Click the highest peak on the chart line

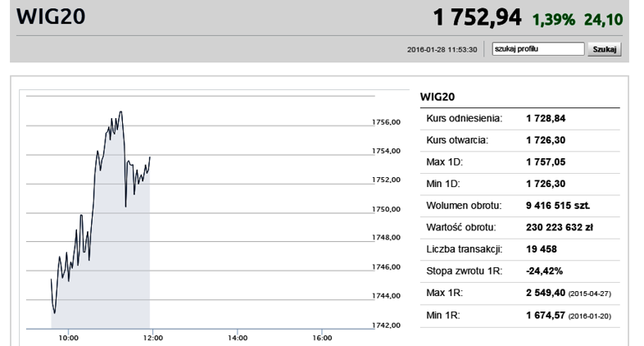point(121,112)
